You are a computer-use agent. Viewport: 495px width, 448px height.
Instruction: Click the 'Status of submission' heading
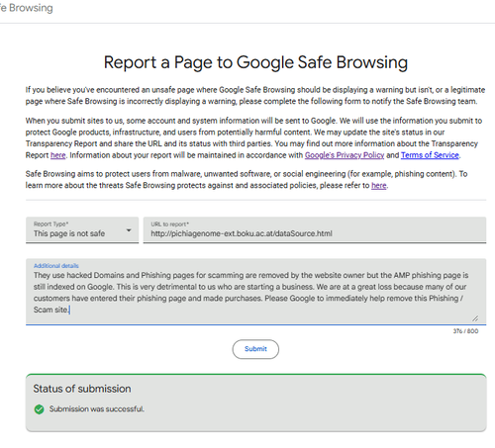(82, 389)
